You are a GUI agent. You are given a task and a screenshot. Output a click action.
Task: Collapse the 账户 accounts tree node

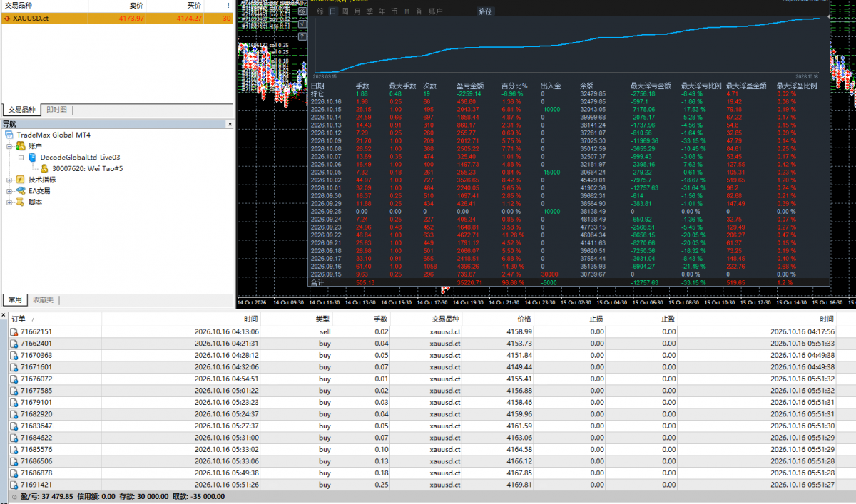tap(9, 146)
